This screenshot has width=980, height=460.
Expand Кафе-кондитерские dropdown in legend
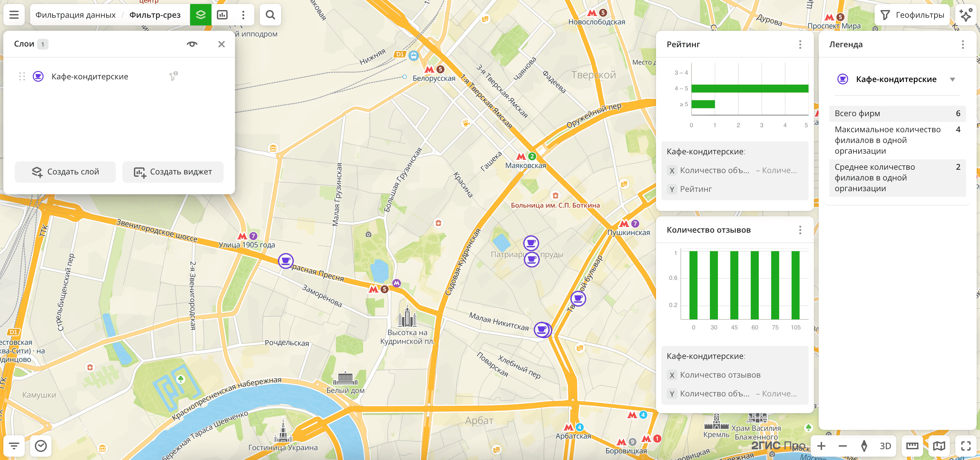coord(952,80)
